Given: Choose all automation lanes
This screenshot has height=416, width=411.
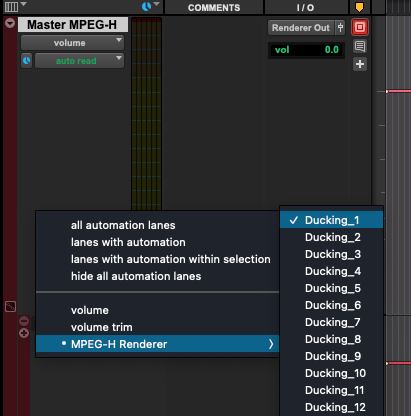Looking at the screenshot, I should tap(157, 225).
